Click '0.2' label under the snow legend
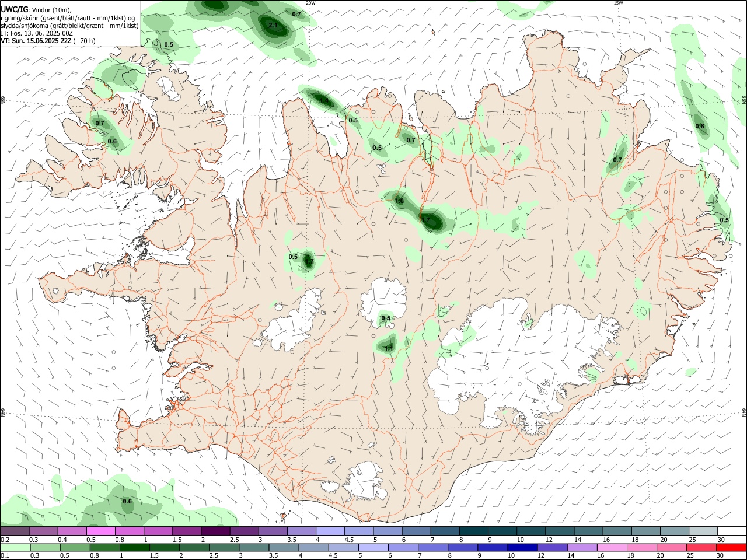747x560 pixels. click(x=5, y=540)
